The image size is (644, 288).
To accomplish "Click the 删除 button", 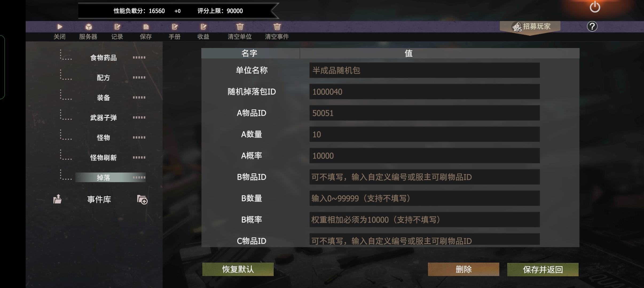I will click(464, 269).
